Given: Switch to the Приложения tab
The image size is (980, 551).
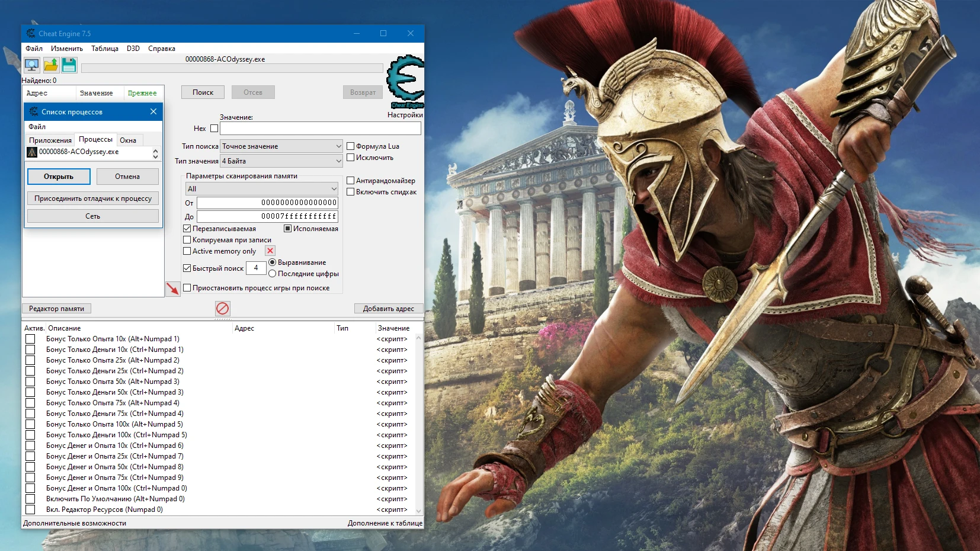Looking at the screenshot, I should 50,140.
